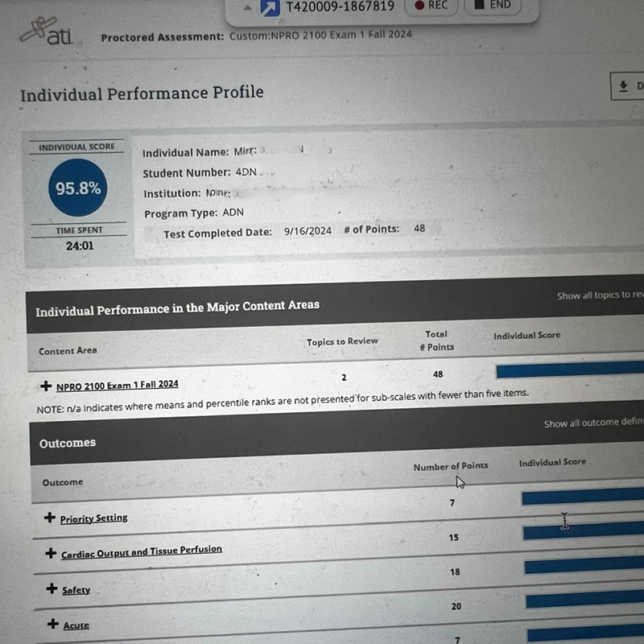
Task: Click the blue arrow proctoring session icon
Action: 272,6
